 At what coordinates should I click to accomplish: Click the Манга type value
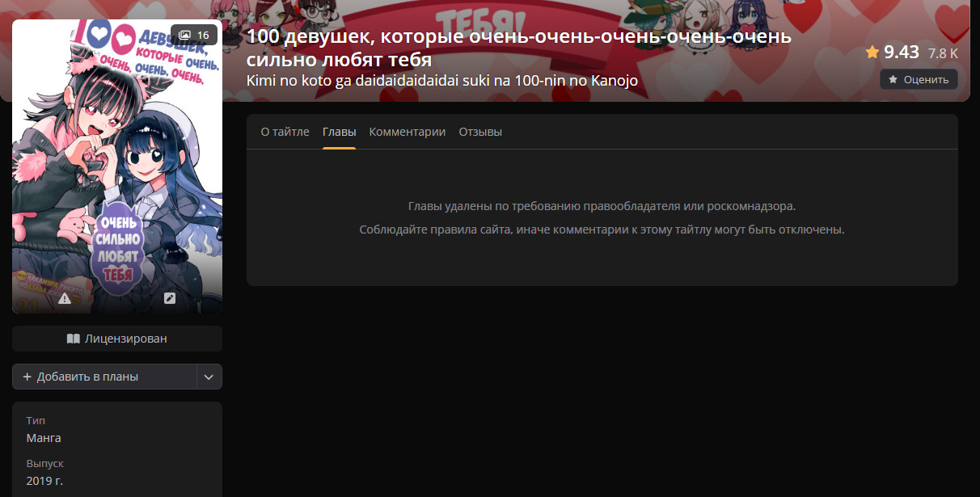44,438
